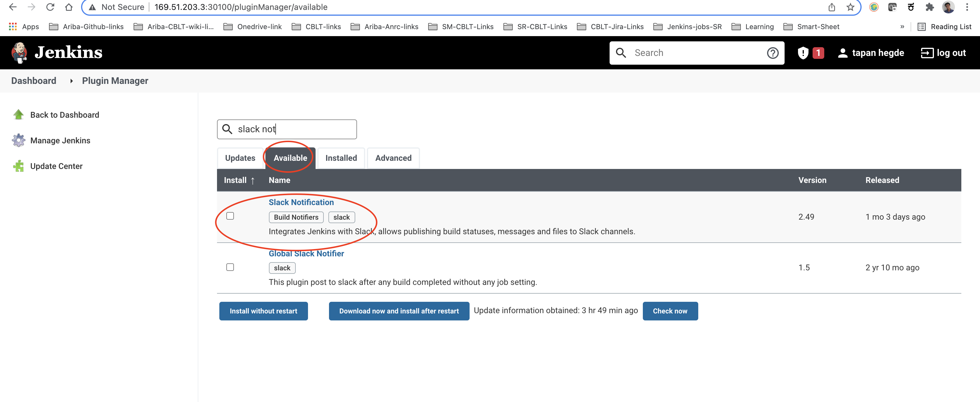
Task: Open the Advanced tab
Action: click(393, 158)
